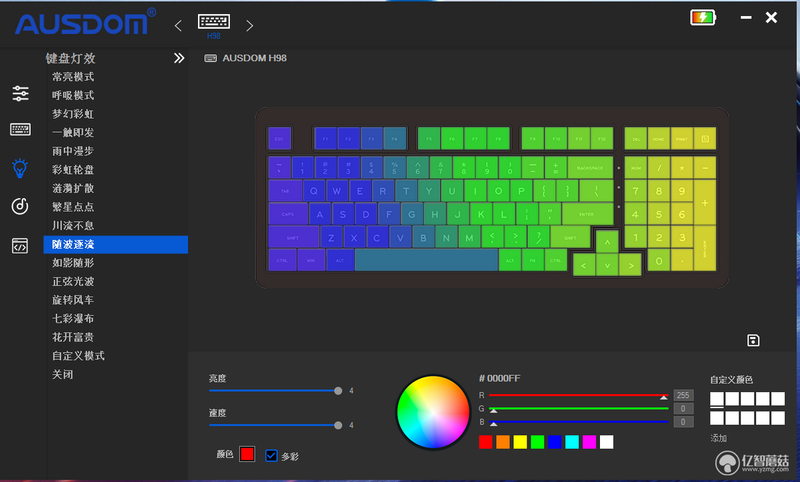This screenshot has width=800, height=482.
Task: Click the numpad plus key
Action: (705, 202)
